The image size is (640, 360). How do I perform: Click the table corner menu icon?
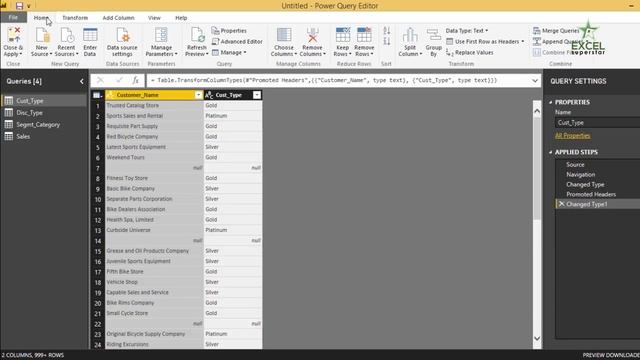pos(98,95)
